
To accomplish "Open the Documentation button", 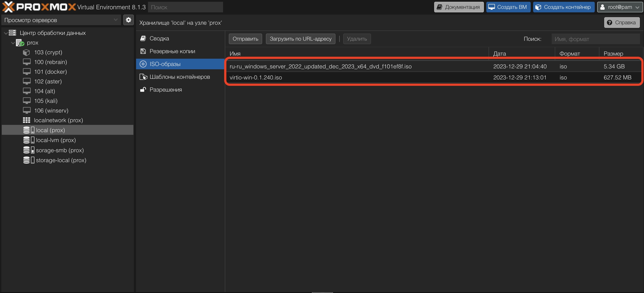I will click(459, 7).
